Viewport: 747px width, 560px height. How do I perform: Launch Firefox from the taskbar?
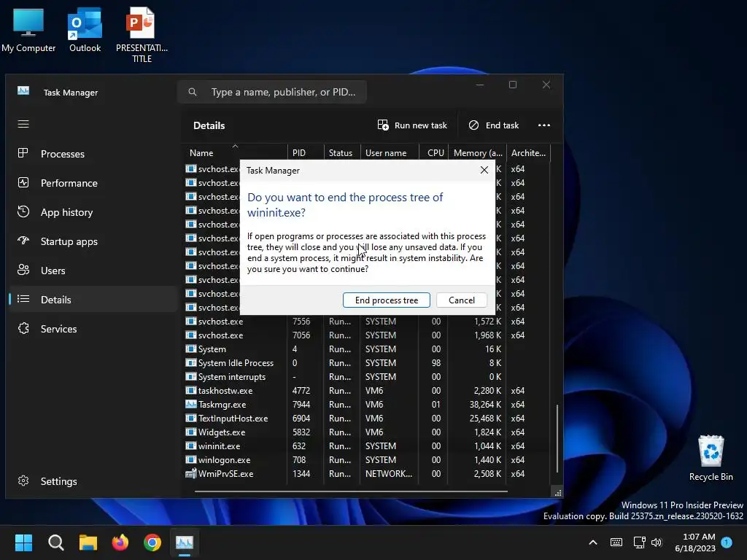pyautogui.click(x=120, y=542)
